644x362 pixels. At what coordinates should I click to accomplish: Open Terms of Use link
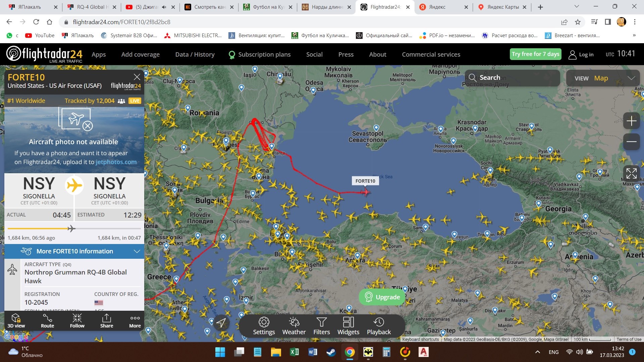click(x=629, y=340)
